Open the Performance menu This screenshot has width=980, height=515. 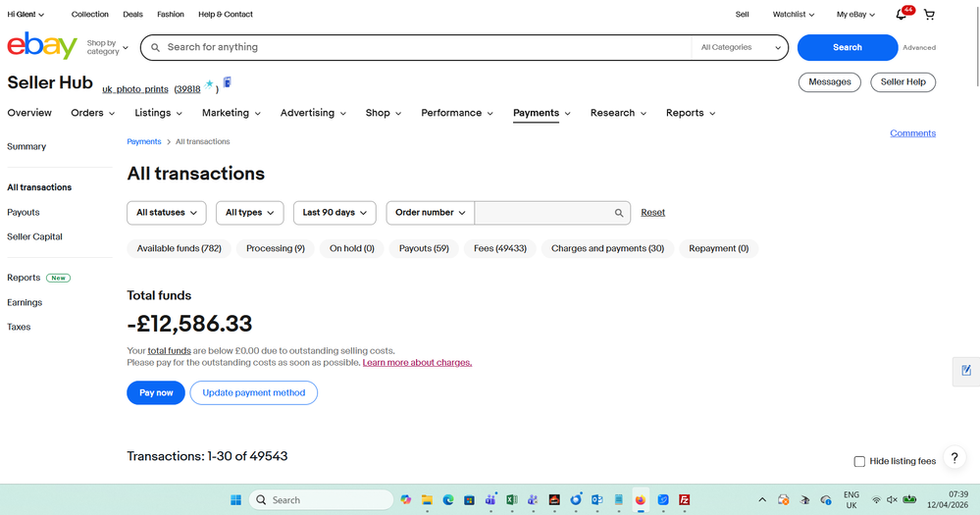pos(457,113)
